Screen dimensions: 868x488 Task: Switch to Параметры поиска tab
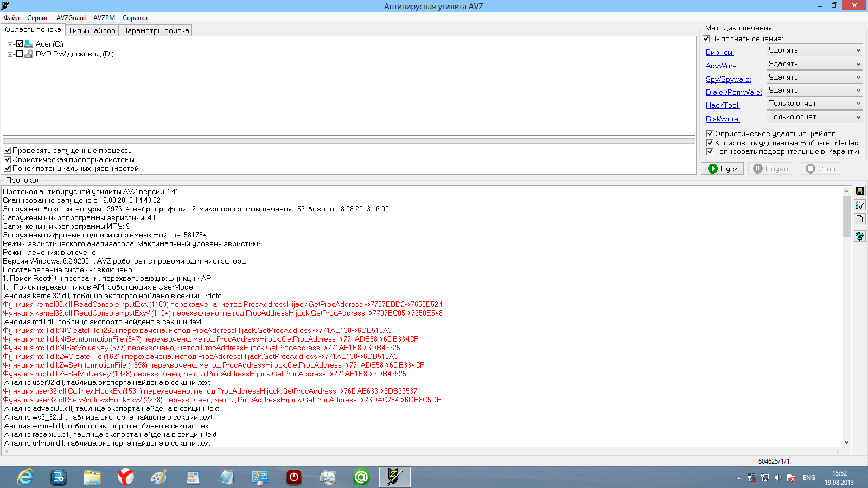(x=156, y=30)
